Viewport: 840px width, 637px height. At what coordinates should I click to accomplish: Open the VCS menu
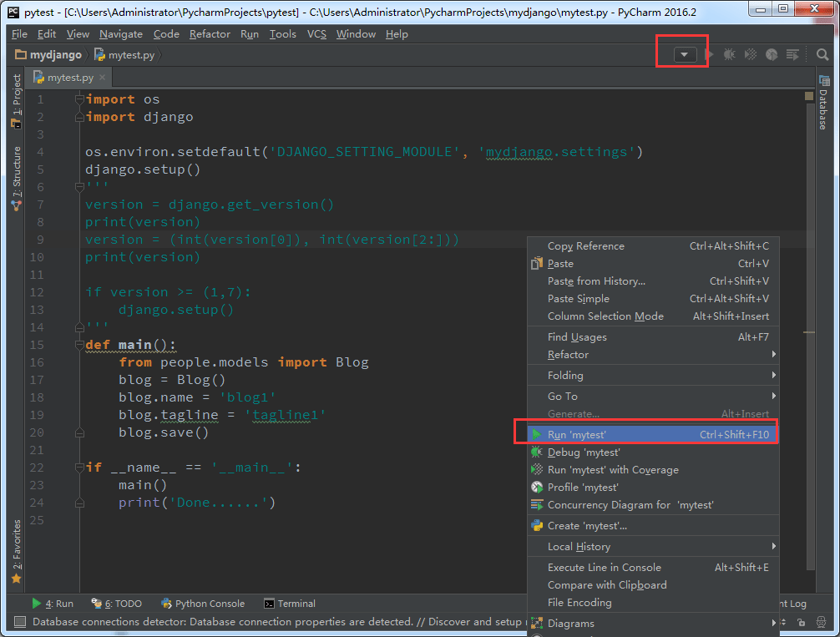[316, 33]
